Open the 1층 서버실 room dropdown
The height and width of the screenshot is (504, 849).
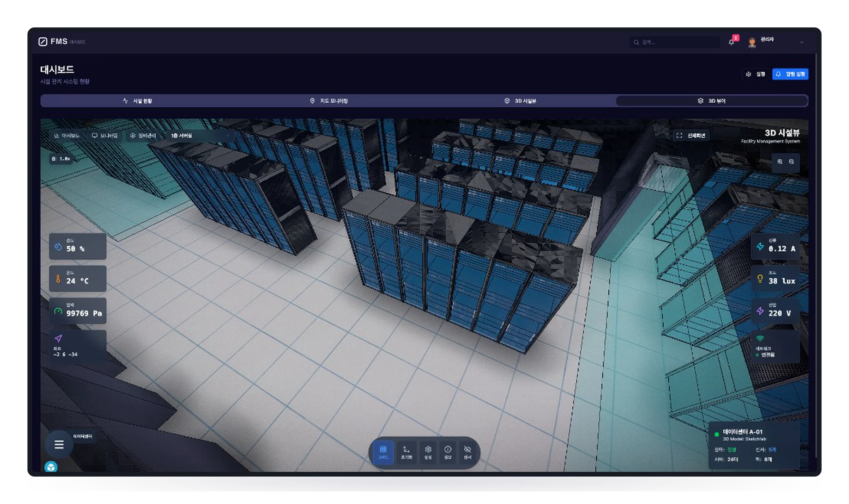(x=200, y=136)
